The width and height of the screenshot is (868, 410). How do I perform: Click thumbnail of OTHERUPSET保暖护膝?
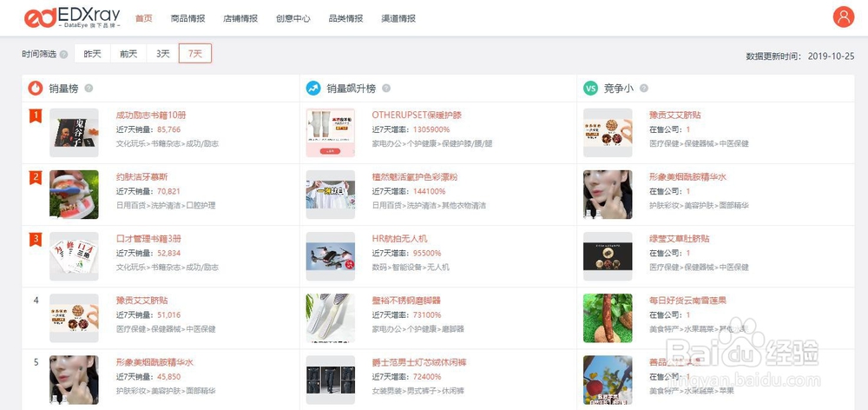(x=331, y=133)
